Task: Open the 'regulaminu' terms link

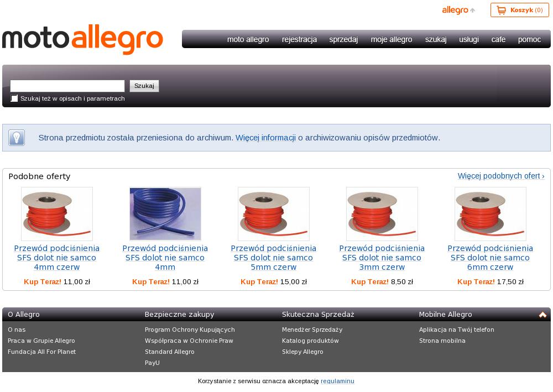Action: pyautogui.click(x=337, y=381)
